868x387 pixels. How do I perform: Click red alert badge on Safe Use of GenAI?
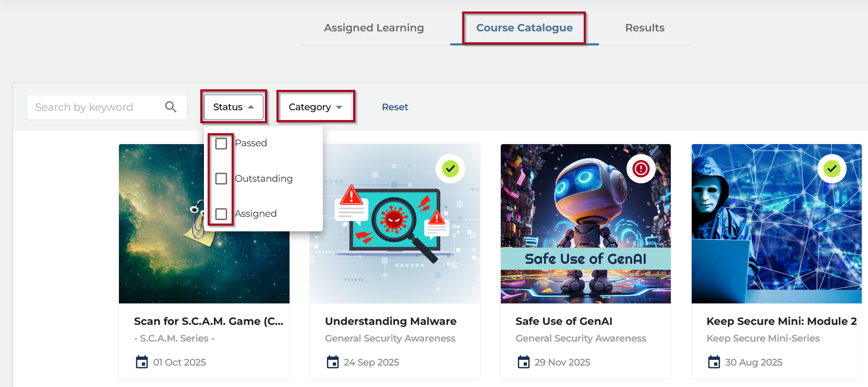641,169
